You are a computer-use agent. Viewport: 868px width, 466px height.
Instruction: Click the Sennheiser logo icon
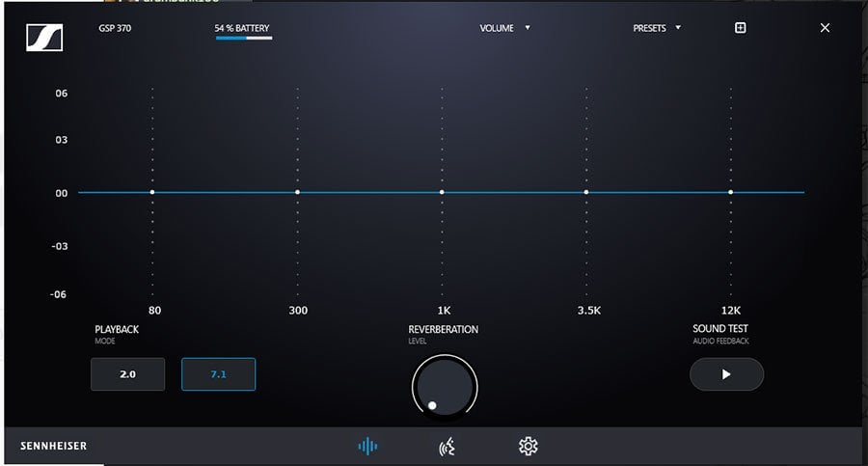[x=44, y=37]
